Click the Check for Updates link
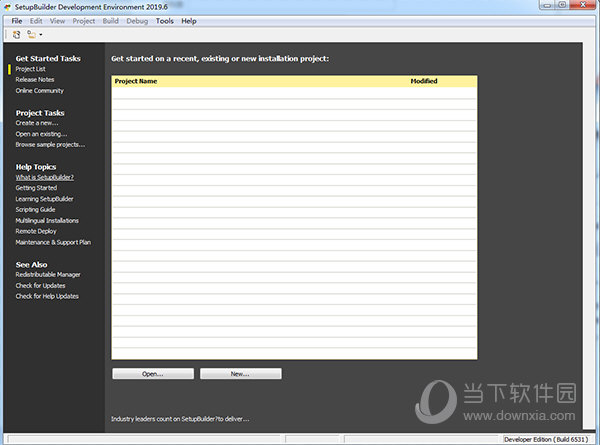The image size is (600, 445). point(40,285)
